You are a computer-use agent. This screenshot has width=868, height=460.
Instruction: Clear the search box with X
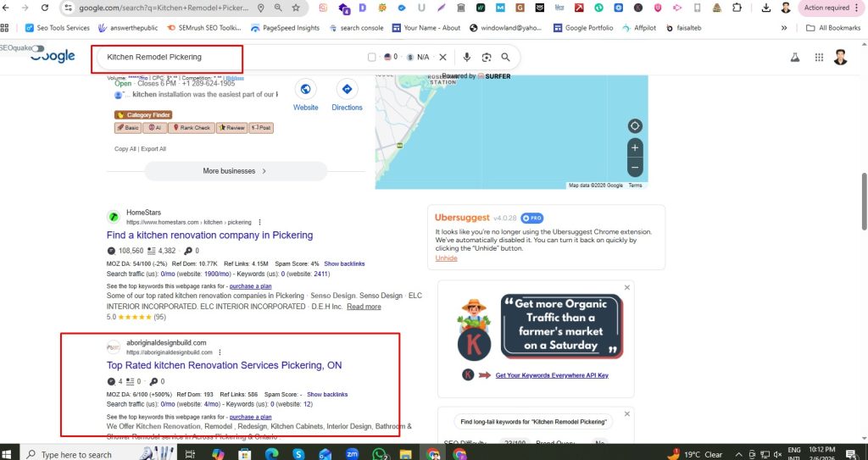click(x=442, y=57)
